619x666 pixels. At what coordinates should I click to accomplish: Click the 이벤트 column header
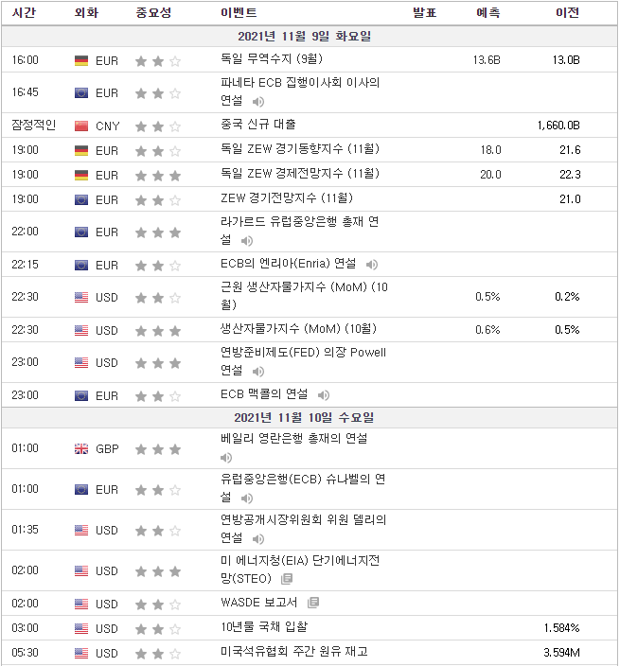[x=238, y=13]
